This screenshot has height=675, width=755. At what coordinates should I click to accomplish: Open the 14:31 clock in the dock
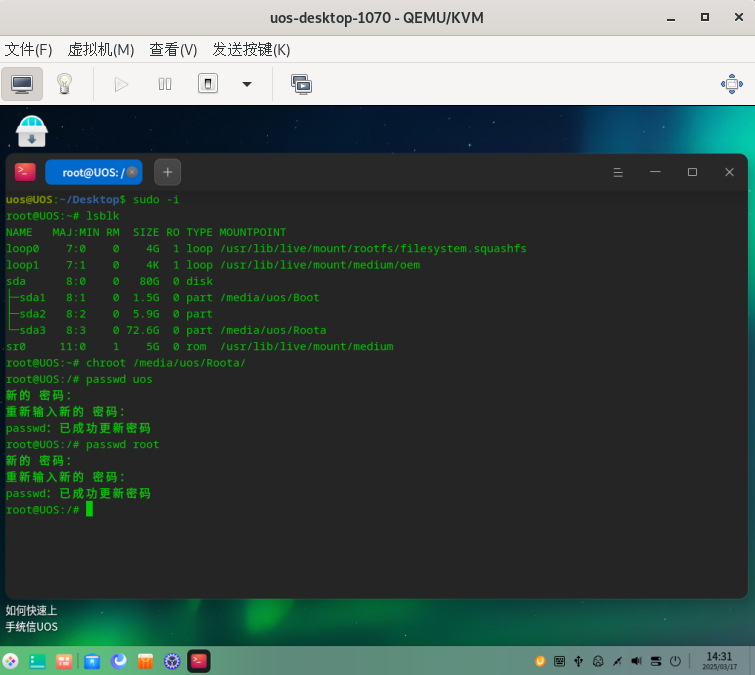pyautogui.click(x=719, y=661)
